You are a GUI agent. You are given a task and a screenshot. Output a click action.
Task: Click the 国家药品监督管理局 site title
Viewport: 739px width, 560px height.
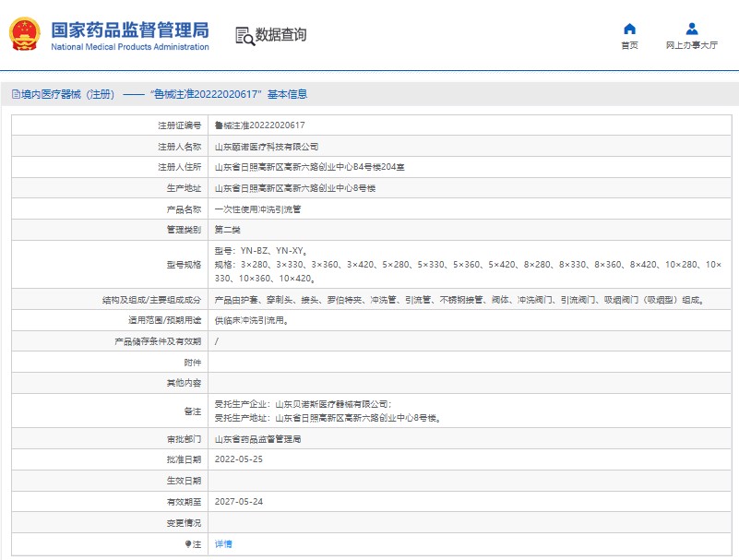point(129,30)
